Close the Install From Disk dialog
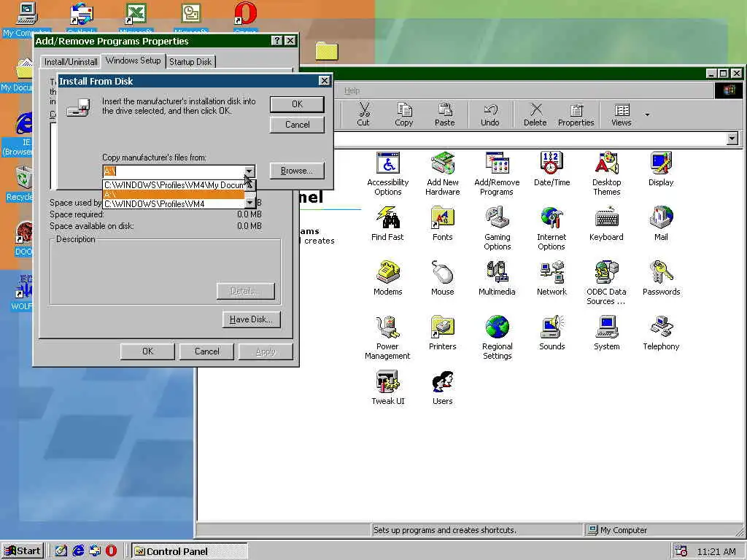 coord(325,80)
